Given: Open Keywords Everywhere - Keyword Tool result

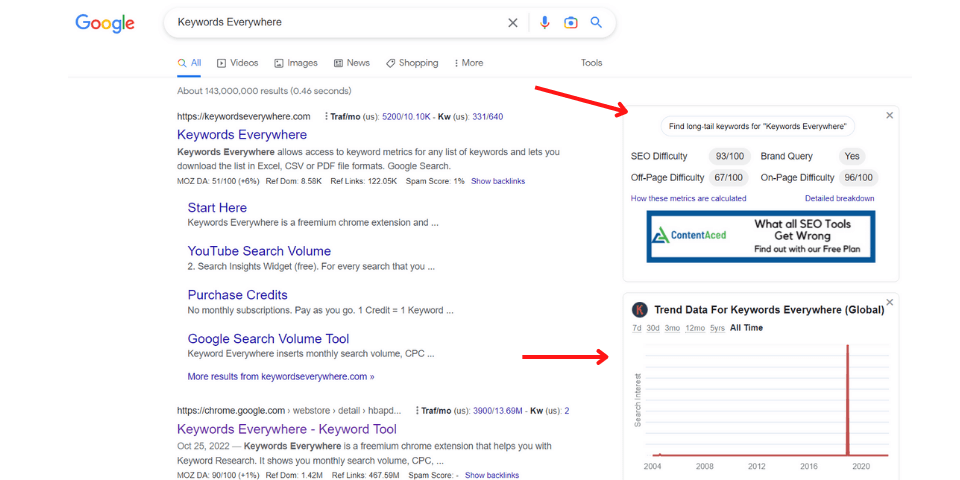Looking at the screenshot, I should pyautogui.click(x=287, y=429).
